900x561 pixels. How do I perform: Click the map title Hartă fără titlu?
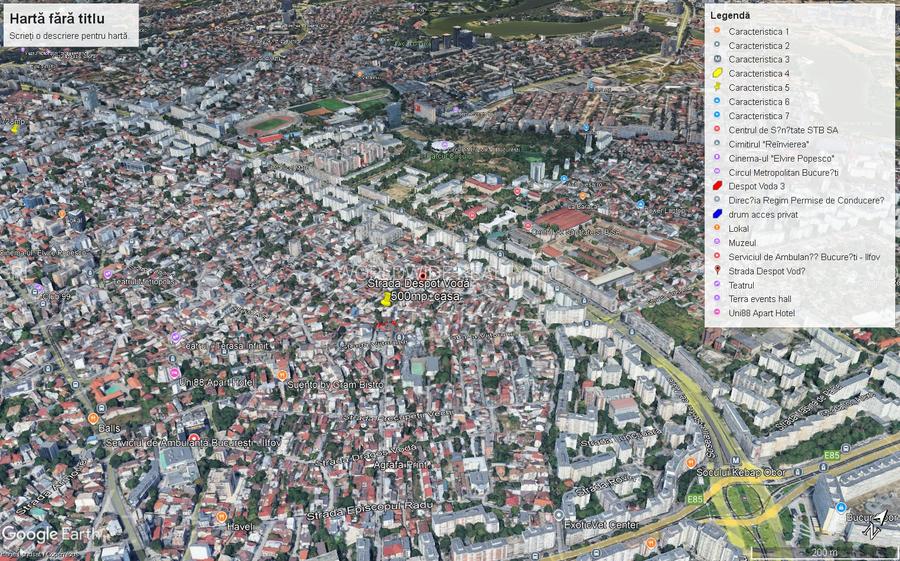click(57, 19)
